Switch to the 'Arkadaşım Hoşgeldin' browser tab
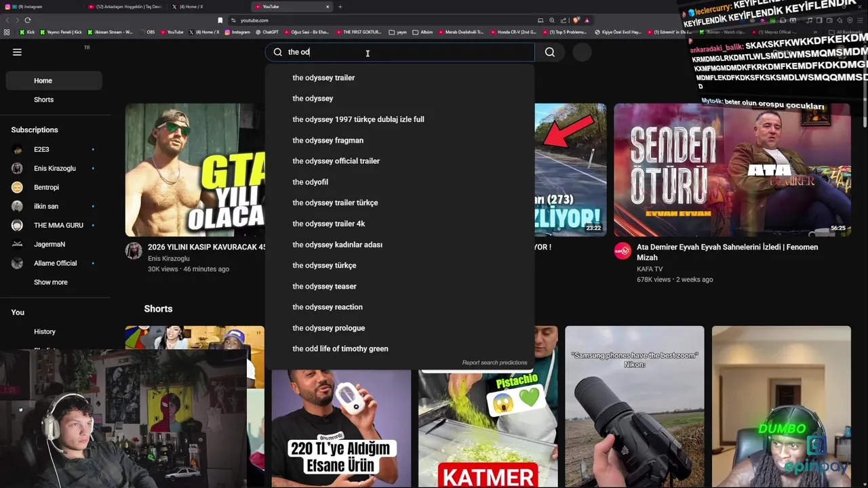868x488 pixels. click(125, 7)
